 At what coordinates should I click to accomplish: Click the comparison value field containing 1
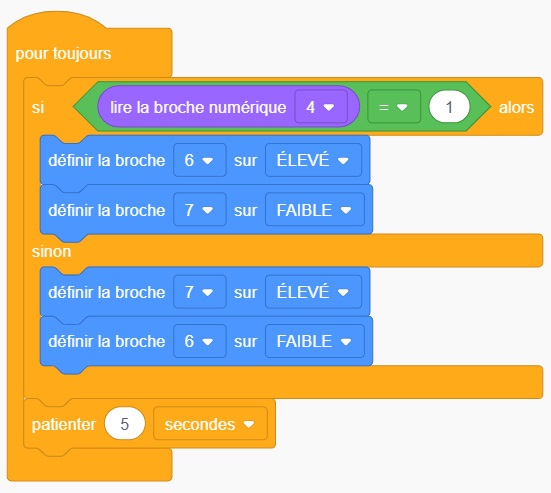coord(449,107)
